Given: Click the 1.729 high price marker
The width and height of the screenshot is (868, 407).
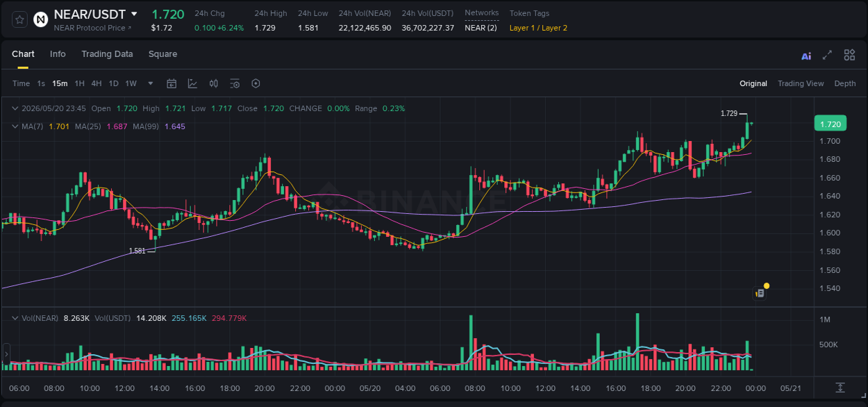Looking at the screenshot, I should pyautogui.click(x=728, y=113).
